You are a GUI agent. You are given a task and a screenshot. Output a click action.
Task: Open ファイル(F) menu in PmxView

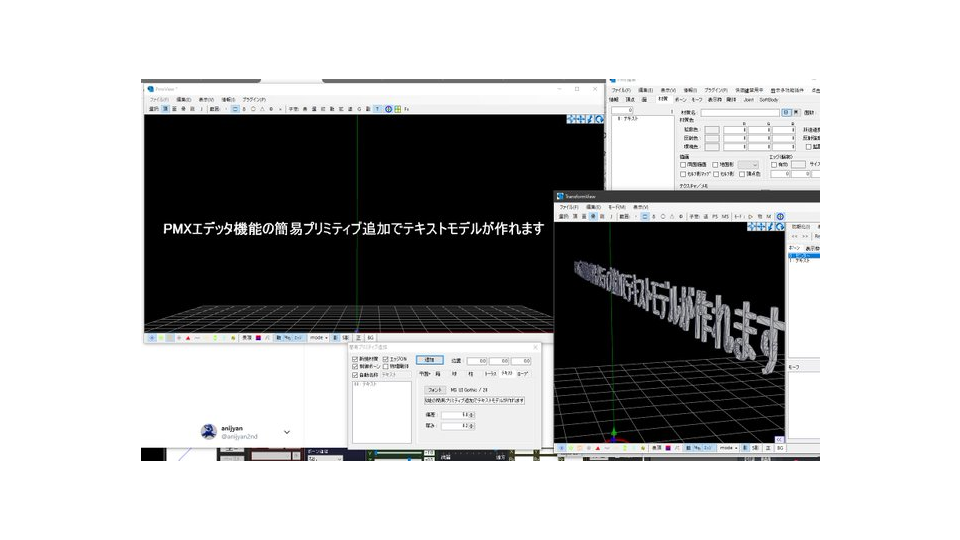(159, 99)
